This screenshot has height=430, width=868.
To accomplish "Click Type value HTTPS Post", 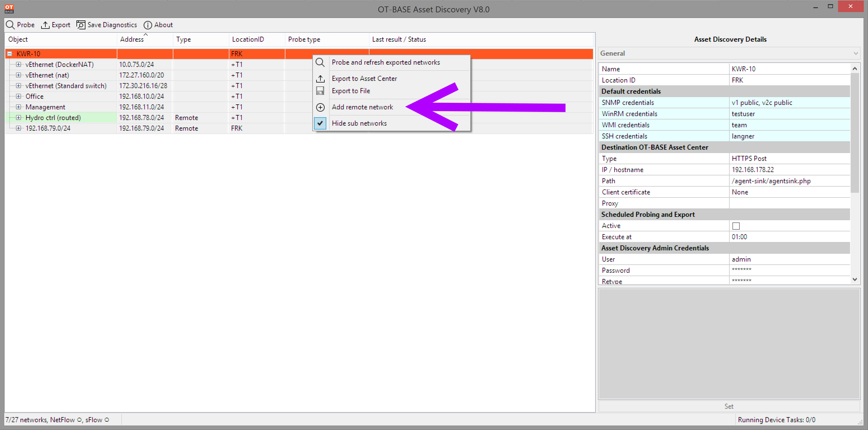I will (x=790, y=158).
